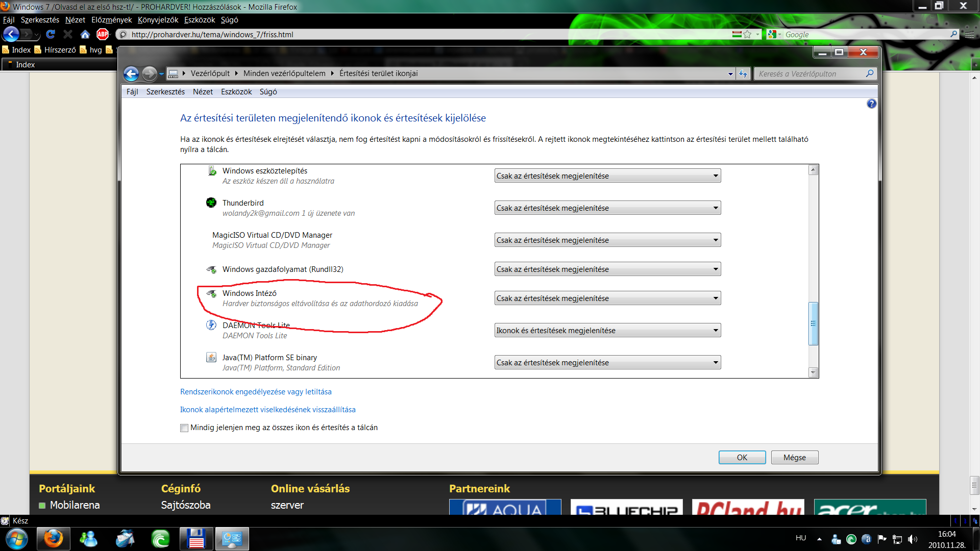The image size is (980, 551).
Task: Click the Control Panel search field
Action: pyautogui.click(x=811, y=74)
